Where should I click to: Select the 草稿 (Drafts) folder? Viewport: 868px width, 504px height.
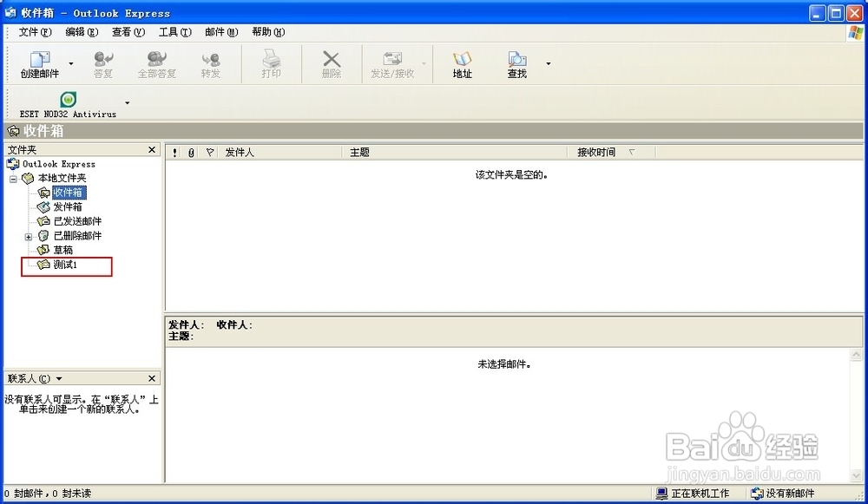(x=62, y=250)
